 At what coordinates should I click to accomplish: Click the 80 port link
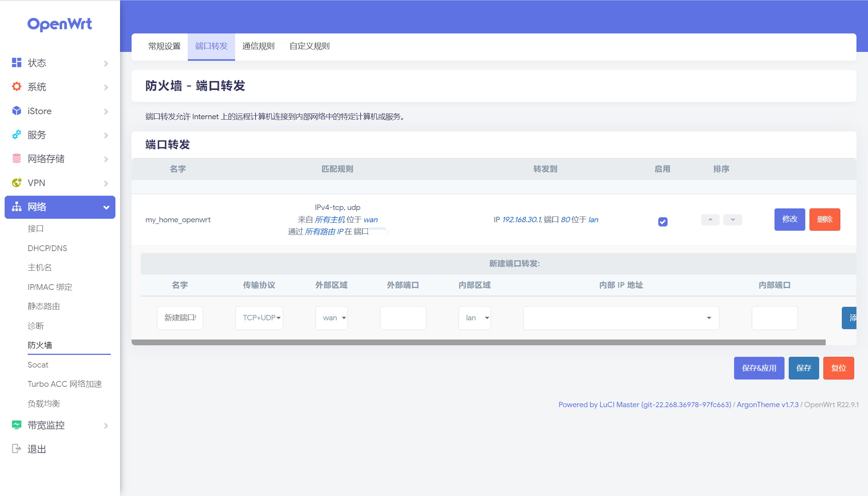(x=565, y=220)
